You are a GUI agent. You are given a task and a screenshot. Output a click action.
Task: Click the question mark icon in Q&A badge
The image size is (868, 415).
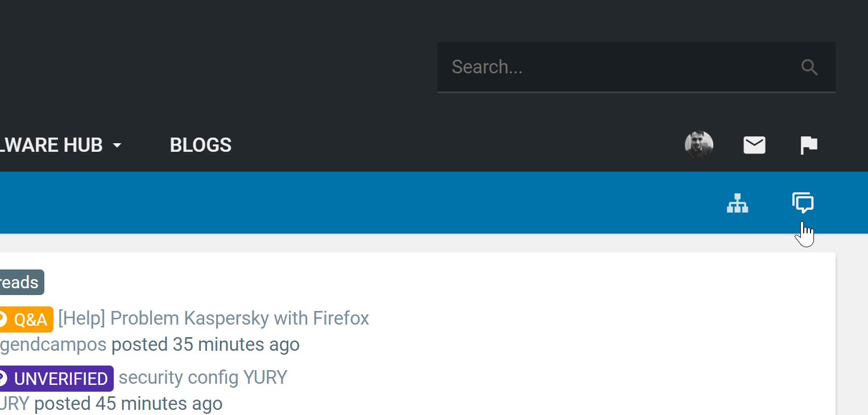(3, 319)
